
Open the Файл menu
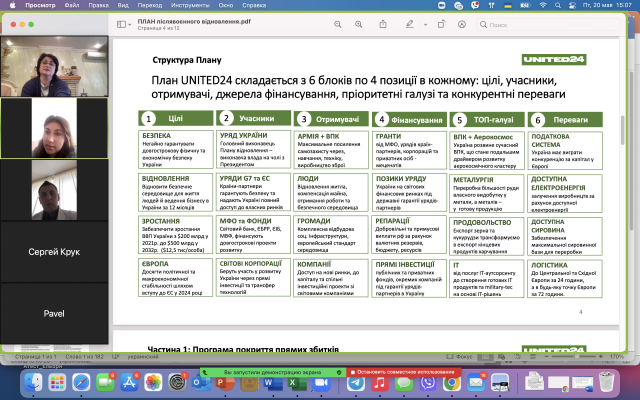coord(72,5)
